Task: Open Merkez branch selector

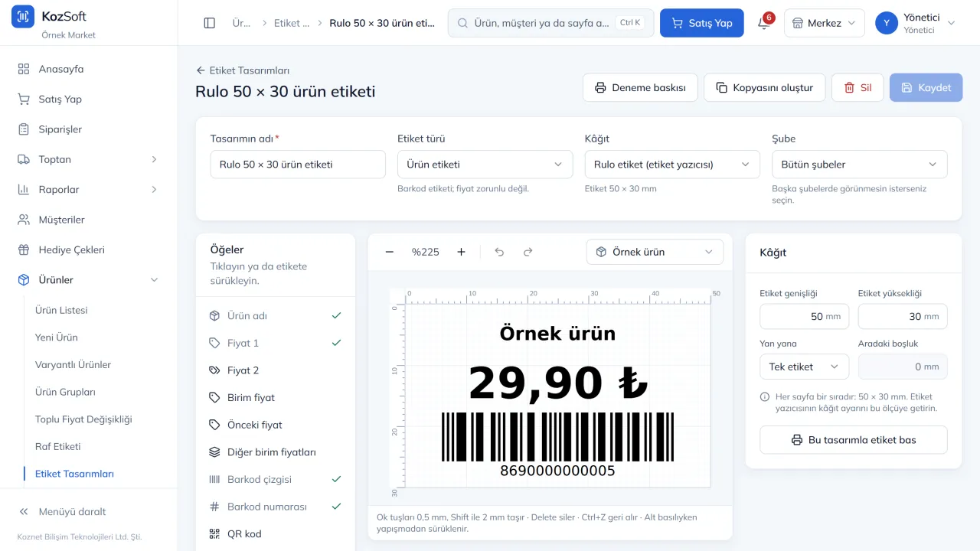Action: (825, 23)
